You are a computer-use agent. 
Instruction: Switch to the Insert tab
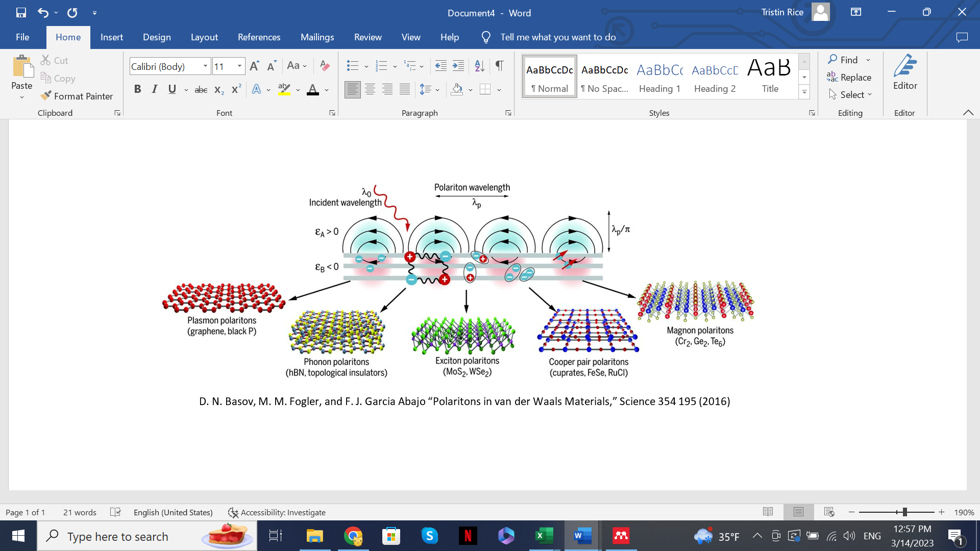tap(111, 37)
